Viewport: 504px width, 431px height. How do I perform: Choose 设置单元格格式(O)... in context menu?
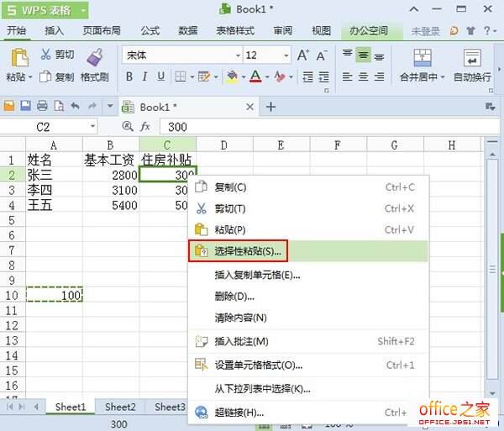tap(308, 365)
